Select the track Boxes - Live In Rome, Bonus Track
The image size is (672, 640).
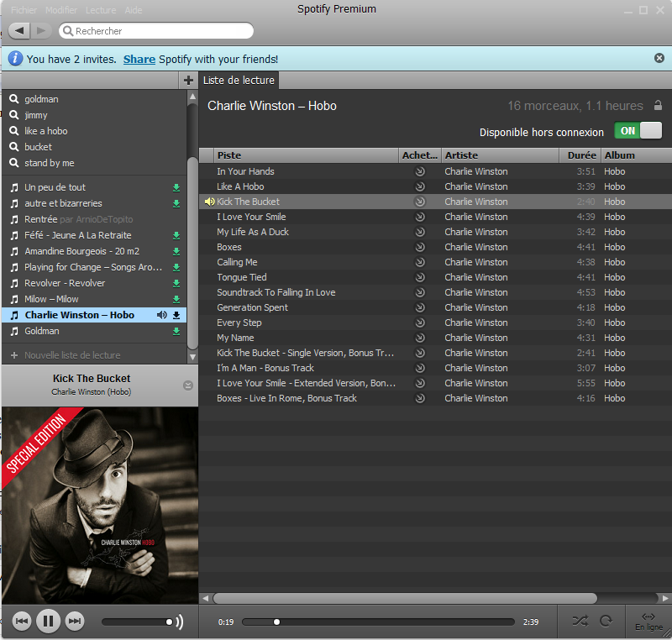[x=435, y=398]
